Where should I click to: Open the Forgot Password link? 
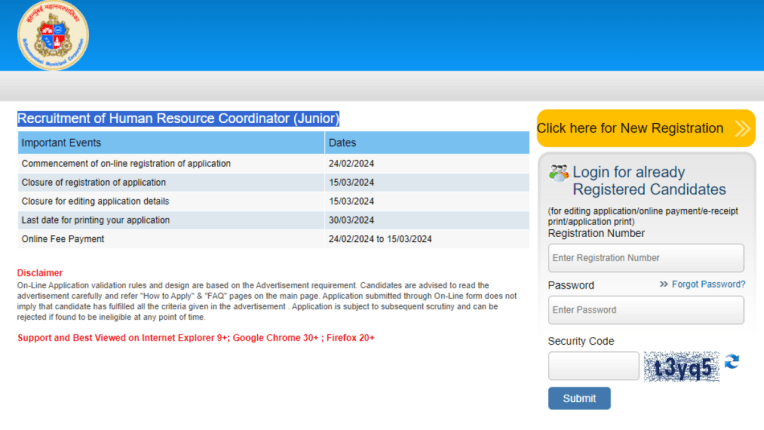[708, 285]
